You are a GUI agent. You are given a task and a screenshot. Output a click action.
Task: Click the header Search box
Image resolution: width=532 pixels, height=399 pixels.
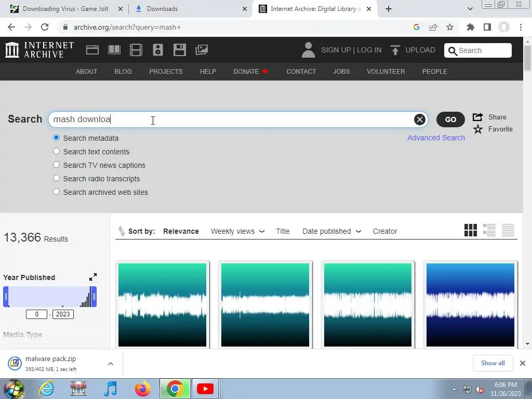(478, 50)
